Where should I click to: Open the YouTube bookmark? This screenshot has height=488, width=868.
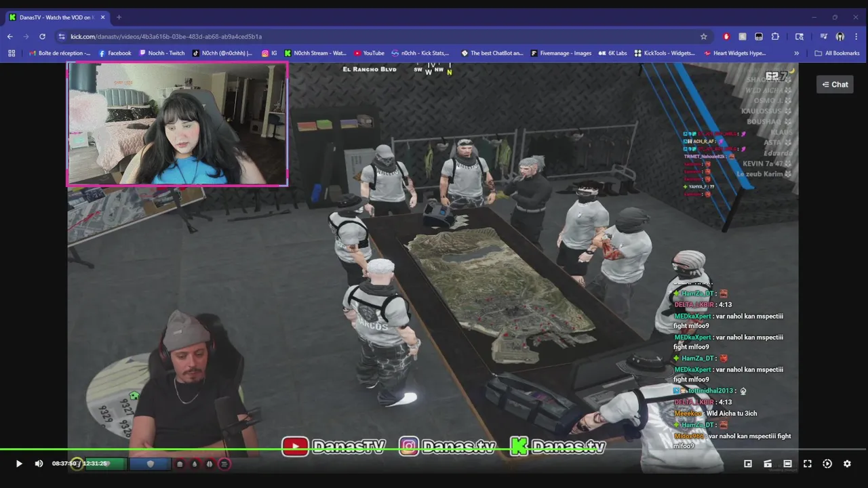(369, 53)
